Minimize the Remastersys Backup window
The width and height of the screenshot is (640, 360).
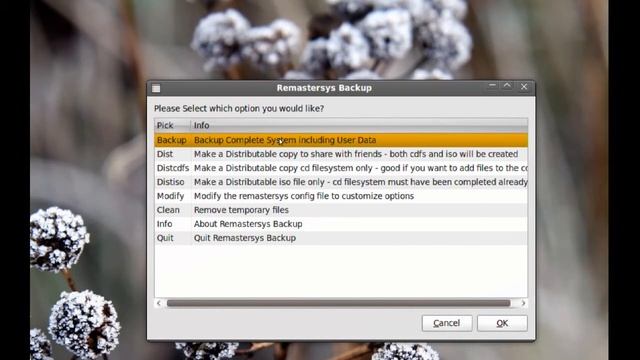click(492, 86)
